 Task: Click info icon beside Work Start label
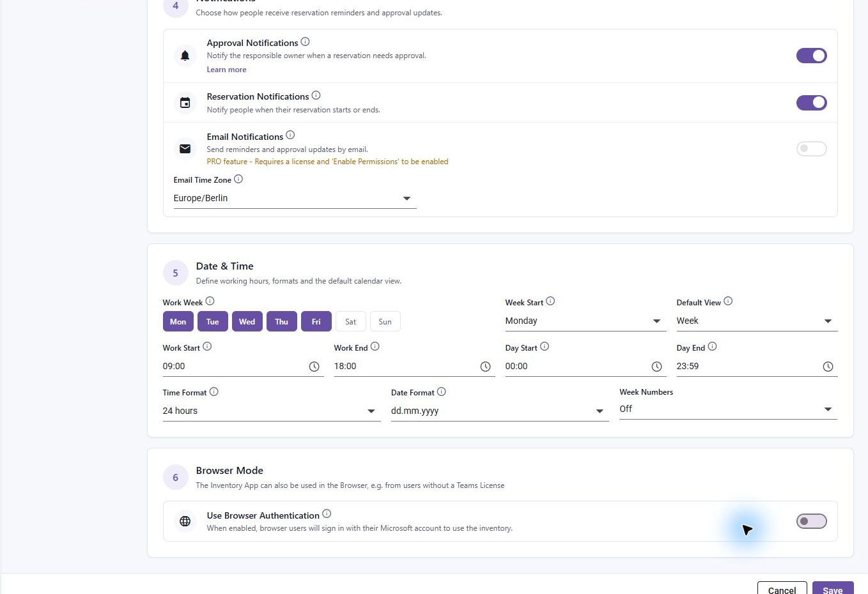pos(207,347)
